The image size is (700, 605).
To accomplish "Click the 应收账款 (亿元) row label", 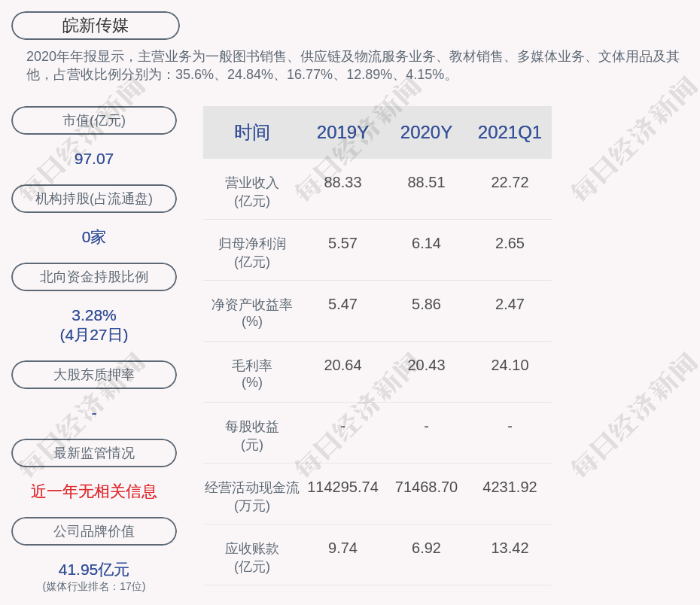I will pyautogui.click(x=252, y=558).
